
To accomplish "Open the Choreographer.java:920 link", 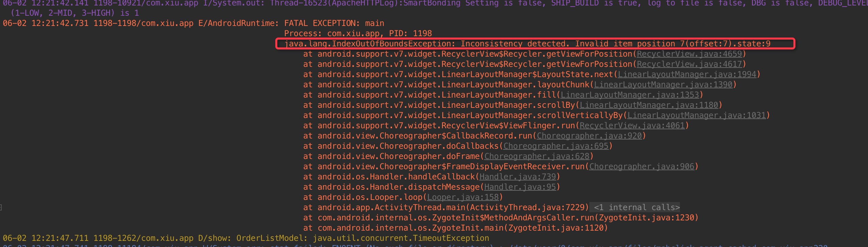I will click(589, 136).
